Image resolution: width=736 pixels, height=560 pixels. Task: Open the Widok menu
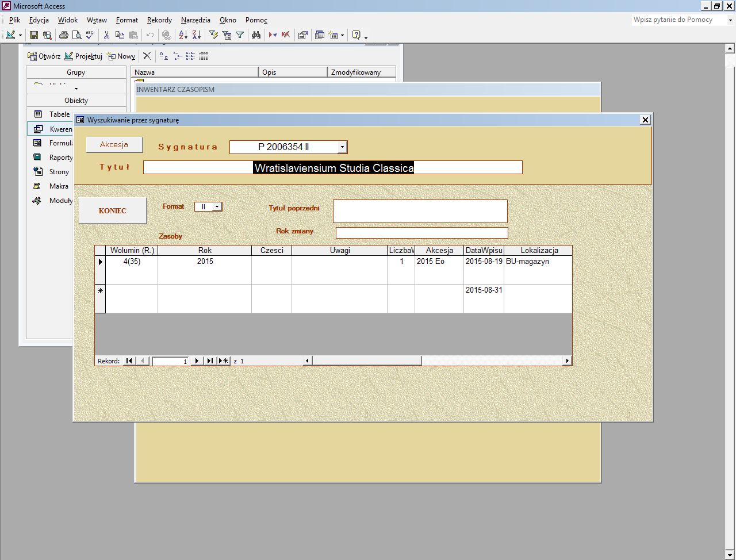coord(68,20)
